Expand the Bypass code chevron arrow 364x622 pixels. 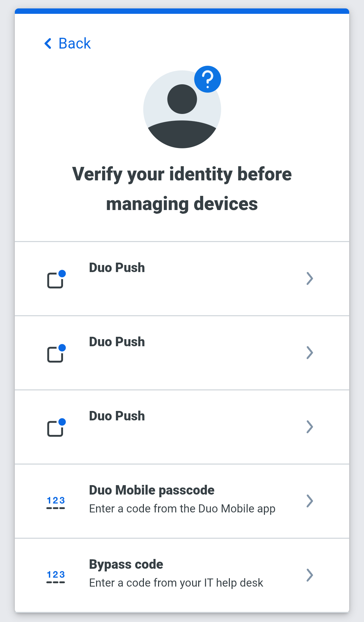(310, 575)
